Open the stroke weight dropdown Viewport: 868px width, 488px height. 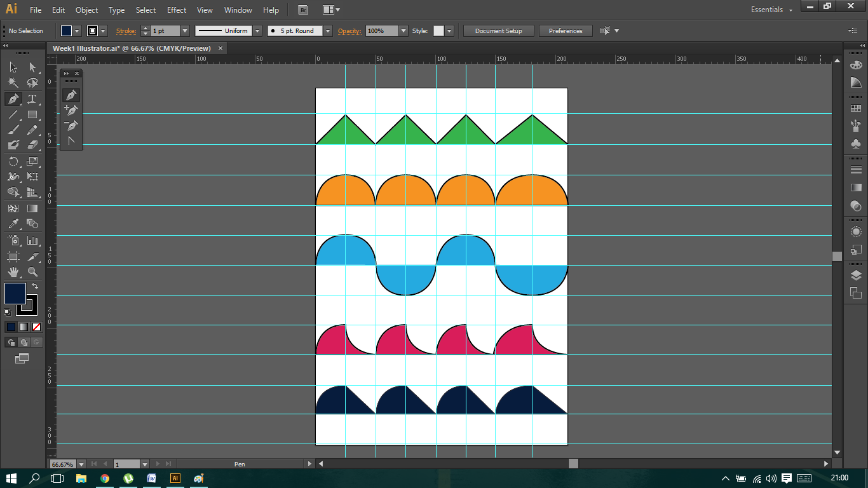click(185, 30)
